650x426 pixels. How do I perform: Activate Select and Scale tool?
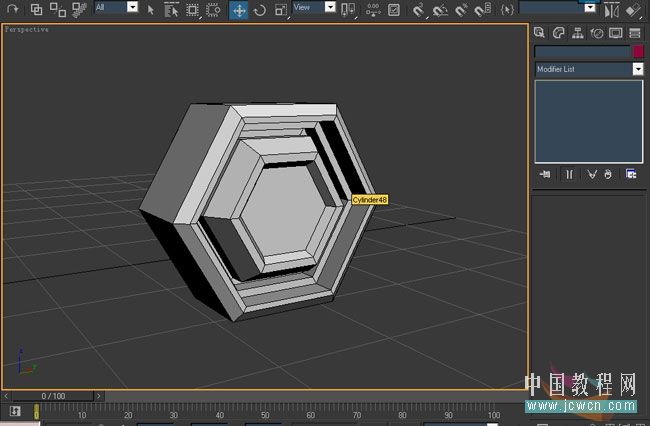click(281, 10)
